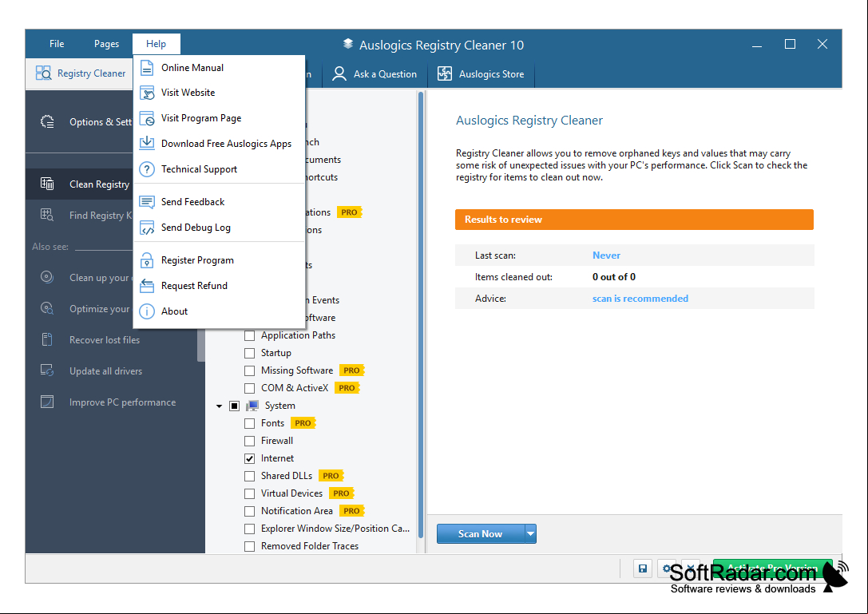The height and width of the screenshot is (614, 868).
Task: Open Auslogics Store toolbar button
Action: pos(481,73)
